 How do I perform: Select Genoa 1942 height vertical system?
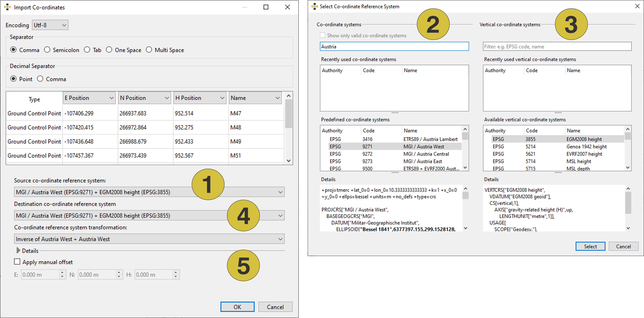(558, 147)
